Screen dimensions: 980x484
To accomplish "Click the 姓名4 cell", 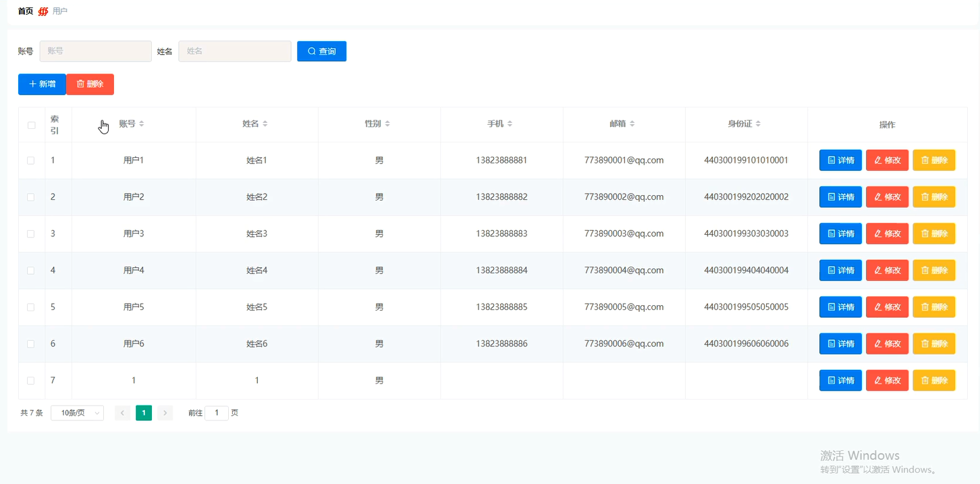I will (x=257, y=271).
